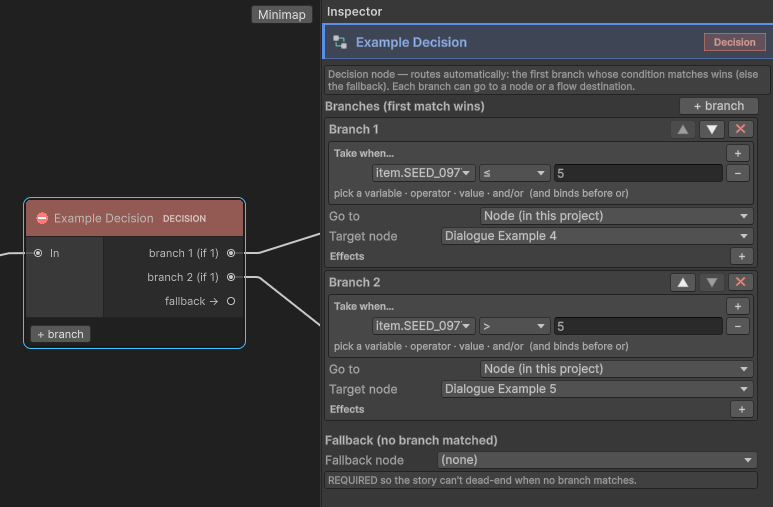Click the branch 2 (if 1) output port
The height and width of the screenshot is (507, 773).
[x=231, y=277]
